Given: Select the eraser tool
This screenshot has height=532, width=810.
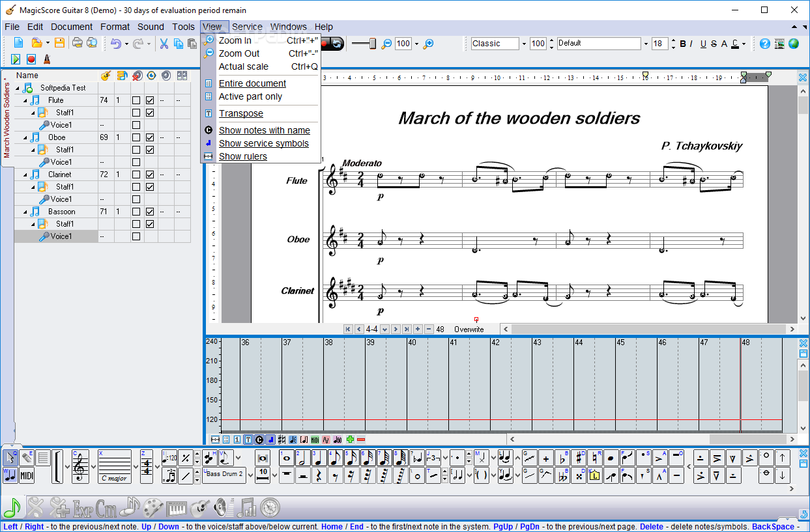Looking at the screenshot, I should [27, 458].
